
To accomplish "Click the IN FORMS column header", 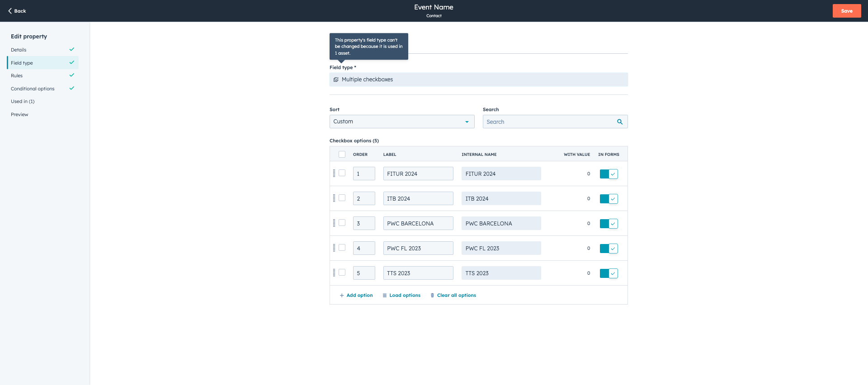I will tap(609, 155).
